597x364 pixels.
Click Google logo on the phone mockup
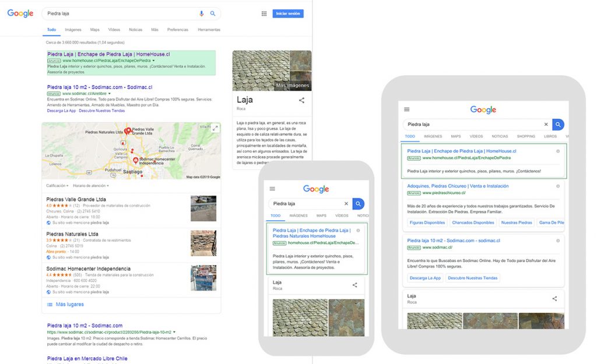click(x=316, y=189)
